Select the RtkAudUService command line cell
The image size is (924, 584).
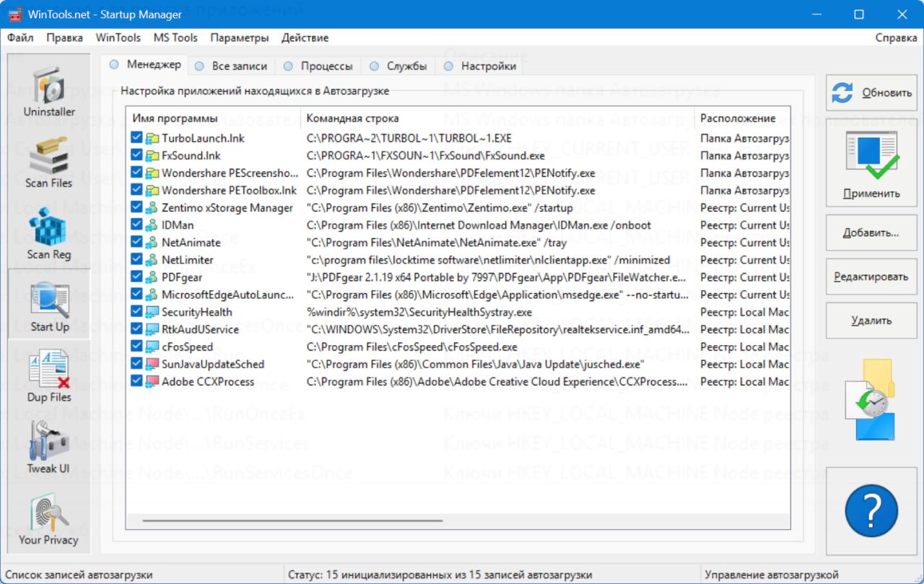(497, 329)
